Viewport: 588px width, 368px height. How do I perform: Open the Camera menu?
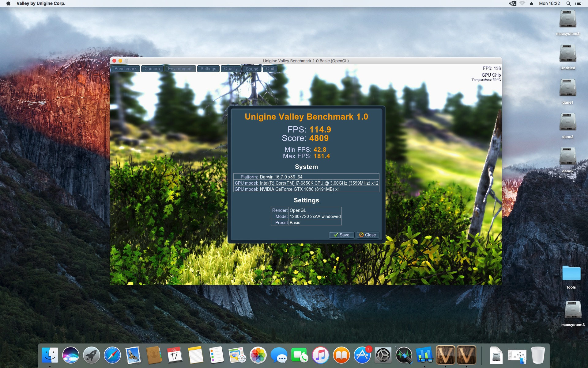(x=152, y=69)
